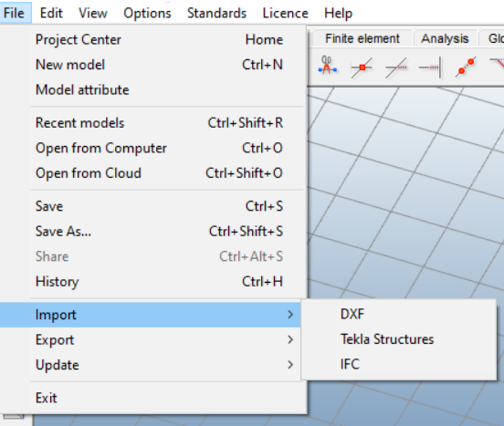Open the Standards menu

[x=216, y=13]
